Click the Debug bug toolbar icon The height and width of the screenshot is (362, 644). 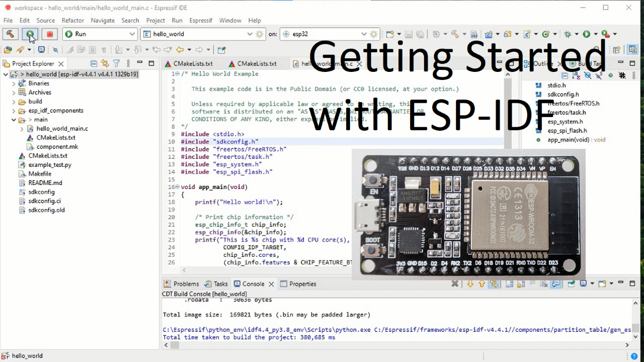click(x=568, y=34)
